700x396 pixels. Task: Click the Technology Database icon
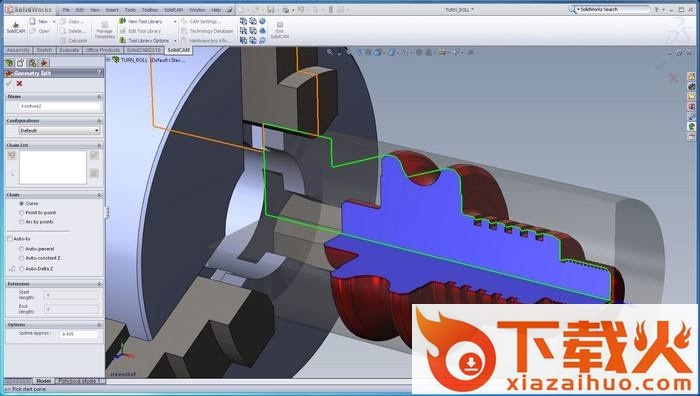tap(184, 31)
